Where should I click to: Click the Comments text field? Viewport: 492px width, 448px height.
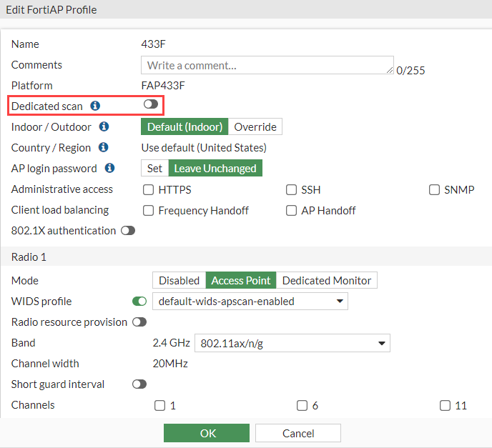point(267,65)
